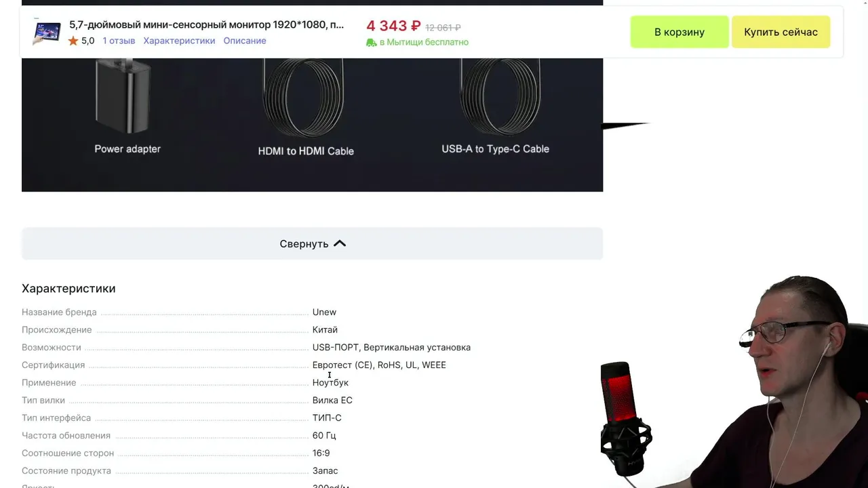Click the crossed-out old price 12 061 ₽
Viewport: 868px width, 488px height.
coord(443,28)
